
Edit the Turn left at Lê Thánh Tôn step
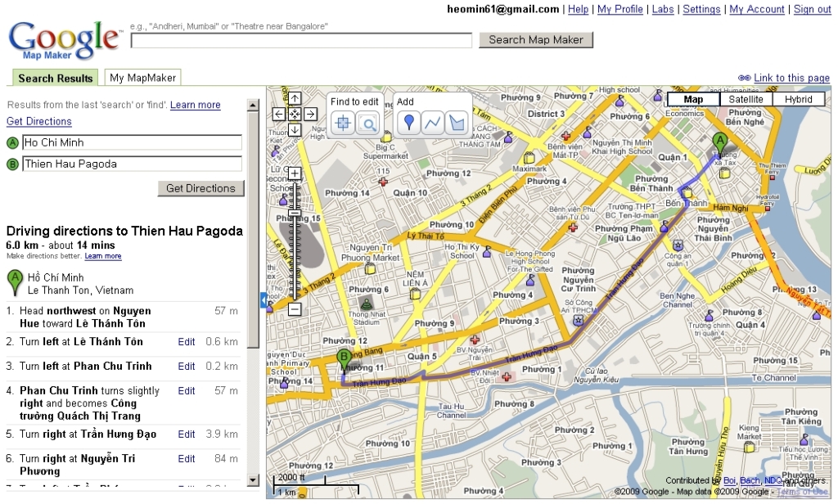(x=186, y=341)
